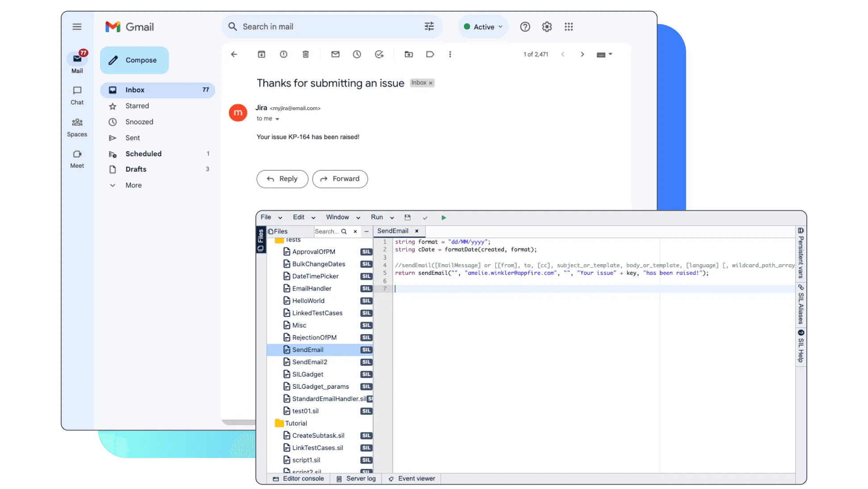Viewport: 868px width, 489px height.
Task: Click the save icon in editor toolbar
Action: (407, 218)
